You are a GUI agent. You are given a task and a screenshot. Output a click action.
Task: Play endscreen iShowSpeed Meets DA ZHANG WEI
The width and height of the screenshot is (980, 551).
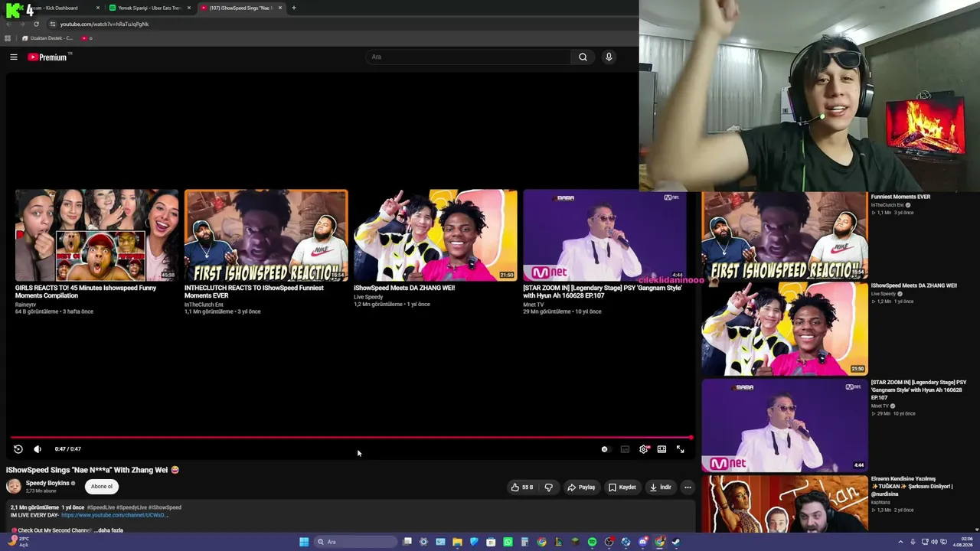point(436,236)
